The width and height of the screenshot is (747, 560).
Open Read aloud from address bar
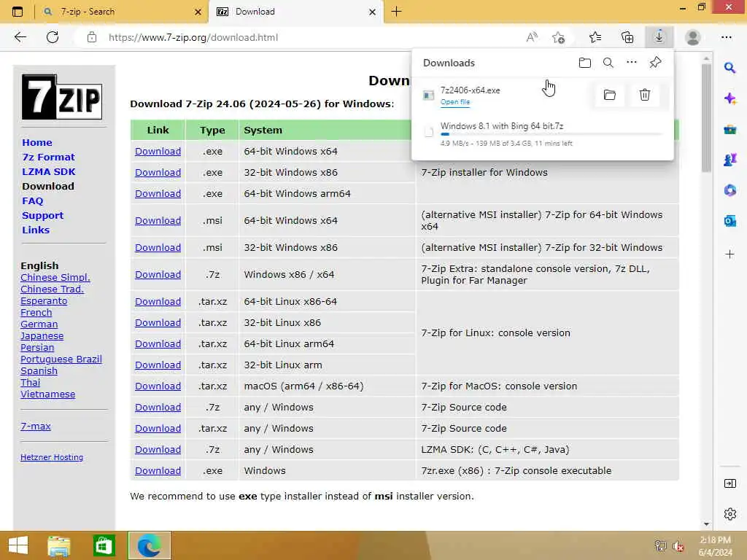point(532,37)
